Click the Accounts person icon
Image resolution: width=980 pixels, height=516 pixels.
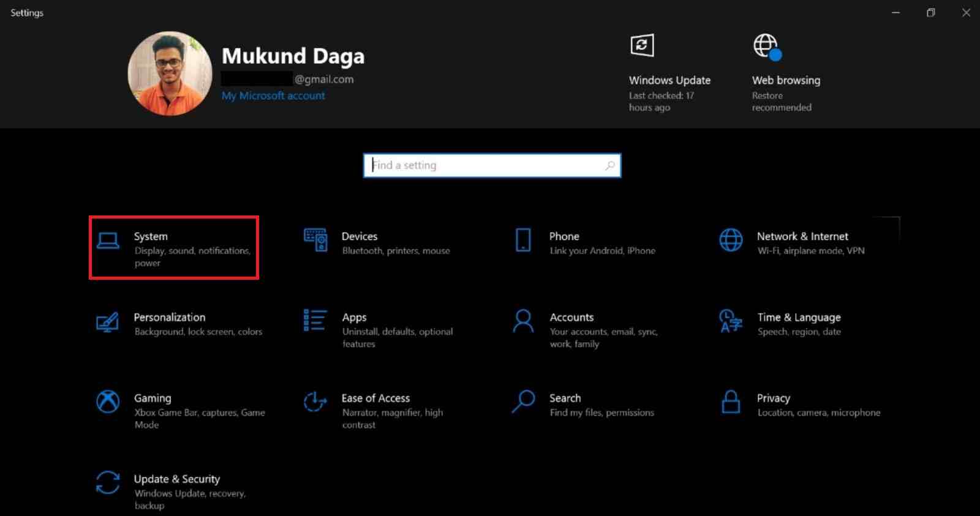point(523,321)
